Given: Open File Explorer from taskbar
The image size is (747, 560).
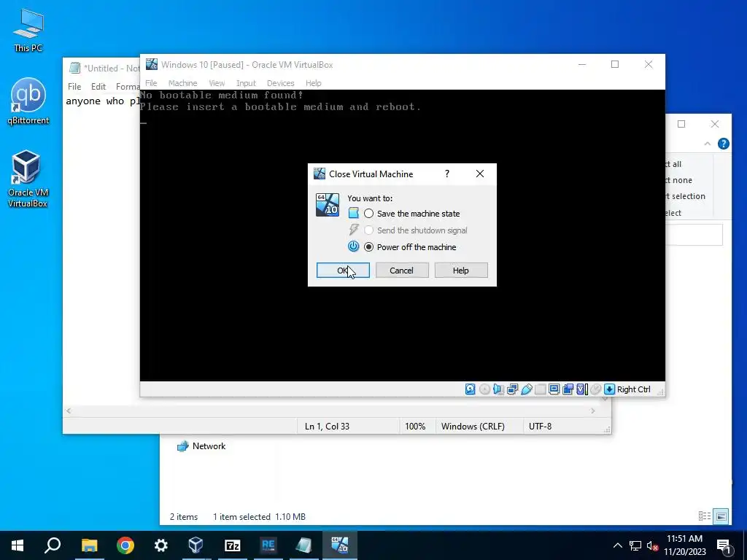Looking at the screenshot, I should tap(89, 545).
